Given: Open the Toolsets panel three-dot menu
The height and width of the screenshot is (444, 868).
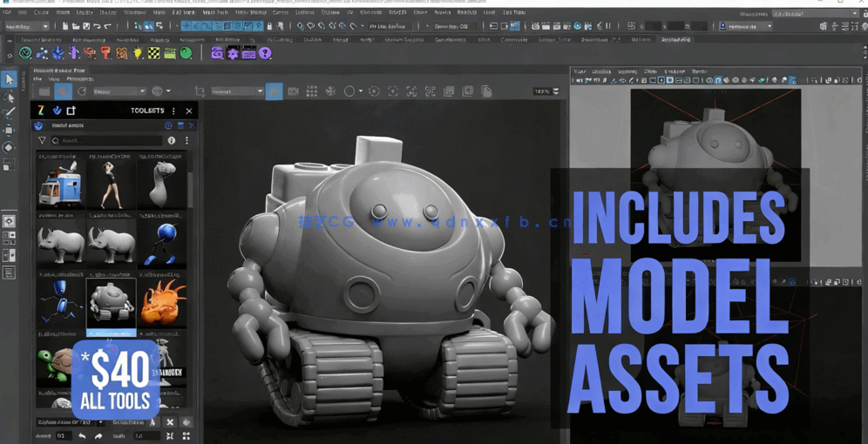Looking at the screenshot, I should pyautogui.click(x=173, y=111).
